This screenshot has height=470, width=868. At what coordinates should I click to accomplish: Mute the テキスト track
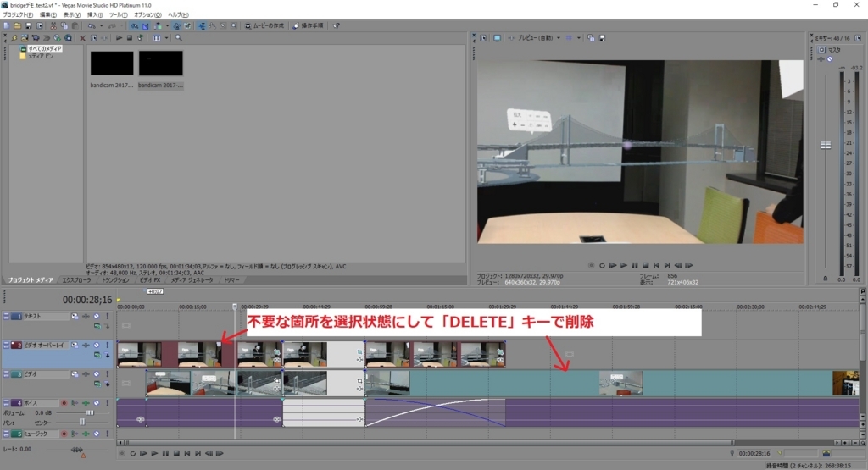97,316
